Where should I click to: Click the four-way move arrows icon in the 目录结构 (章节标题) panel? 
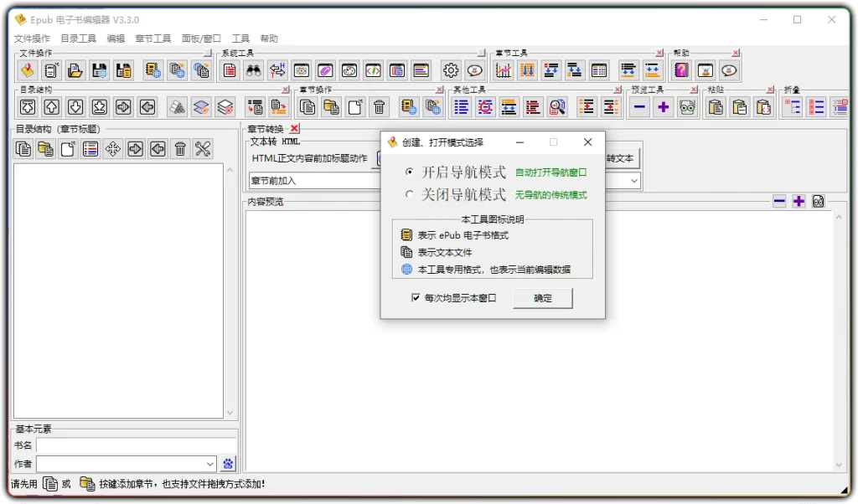(113, 149)
